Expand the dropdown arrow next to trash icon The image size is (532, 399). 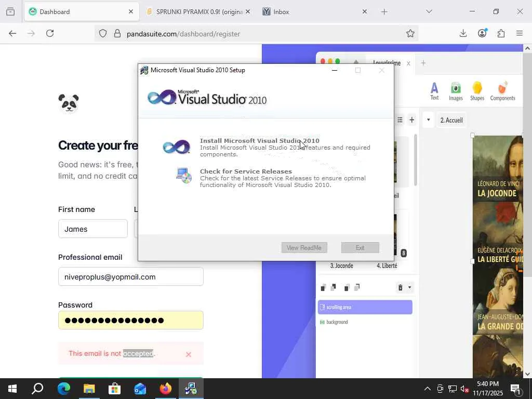(409, 288)
